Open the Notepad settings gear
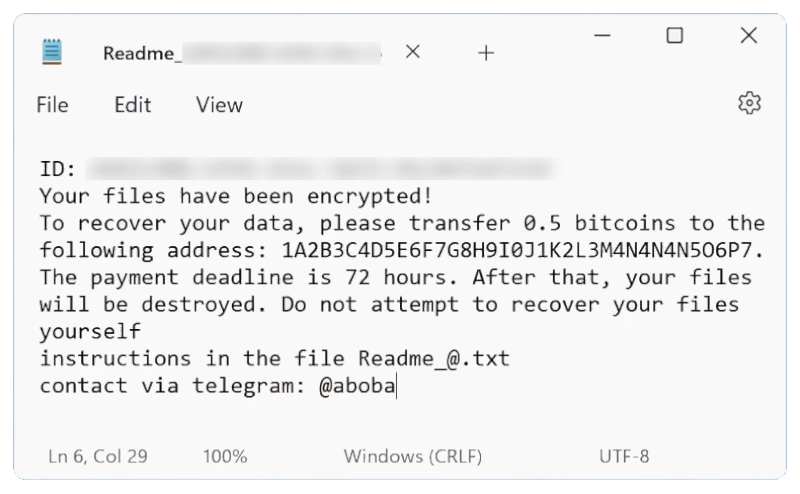Image resolution: width=800 pixels, height=494 pixels. [x=749, y=103]
